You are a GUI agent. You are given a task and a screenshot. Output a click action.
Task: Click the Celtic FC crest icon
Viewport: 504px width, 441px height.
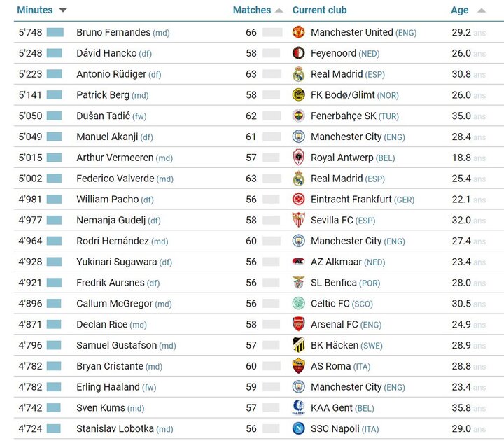299,304
